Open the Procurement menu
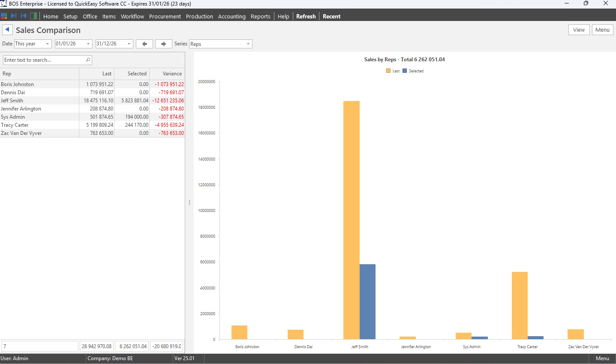This screenshot has height=364, width=616. (x=165, y=16)
